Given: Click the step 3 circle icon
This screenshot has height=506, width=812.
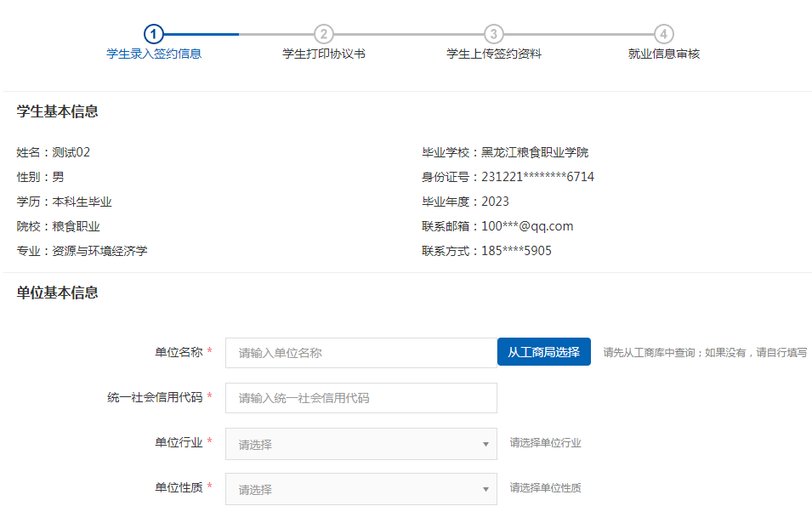Looking at the screenshot, I should pos(494,34).
